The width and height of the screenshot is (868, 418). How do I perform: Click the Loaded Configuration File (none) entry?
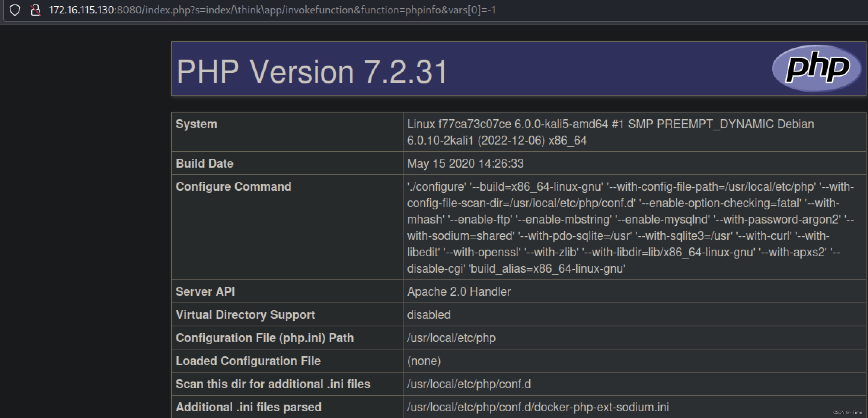424,361
